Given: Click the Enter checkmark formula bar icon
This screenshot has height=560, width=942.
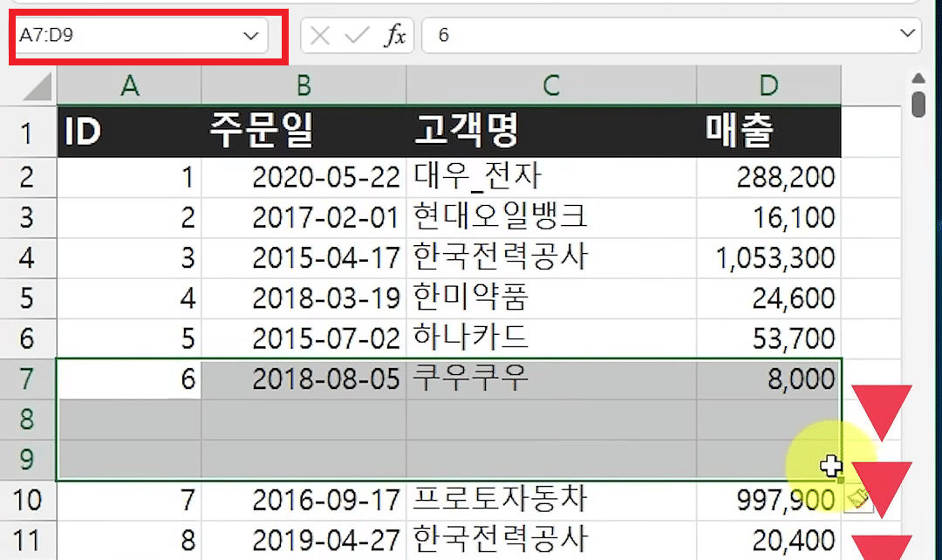Looking at the screenshot, I should pos(357,36).
